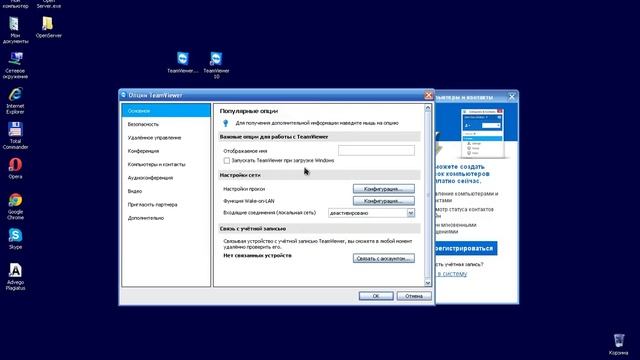Click the sign-in link in contacts window
Viewport: 640px width, 360px height.
pyautogui.click(x=452, y=274)
